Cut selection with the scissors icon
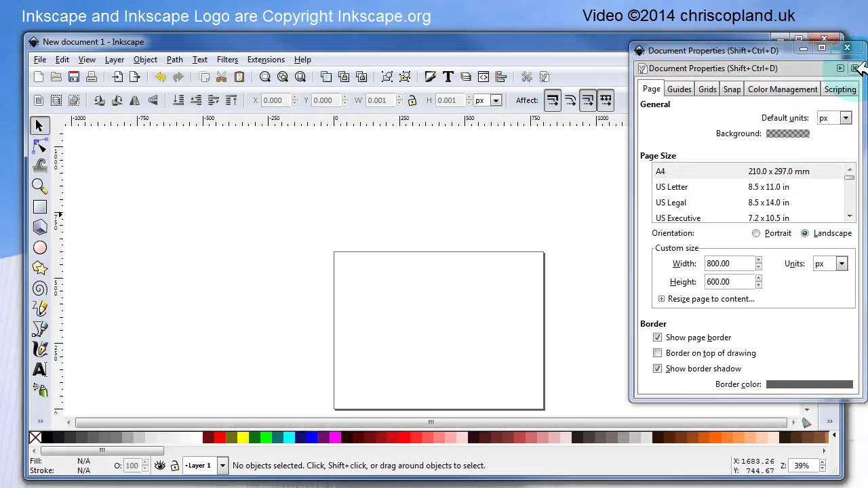Image resolution: width=868 pixels, height=488 pixels. click(221, 77)
